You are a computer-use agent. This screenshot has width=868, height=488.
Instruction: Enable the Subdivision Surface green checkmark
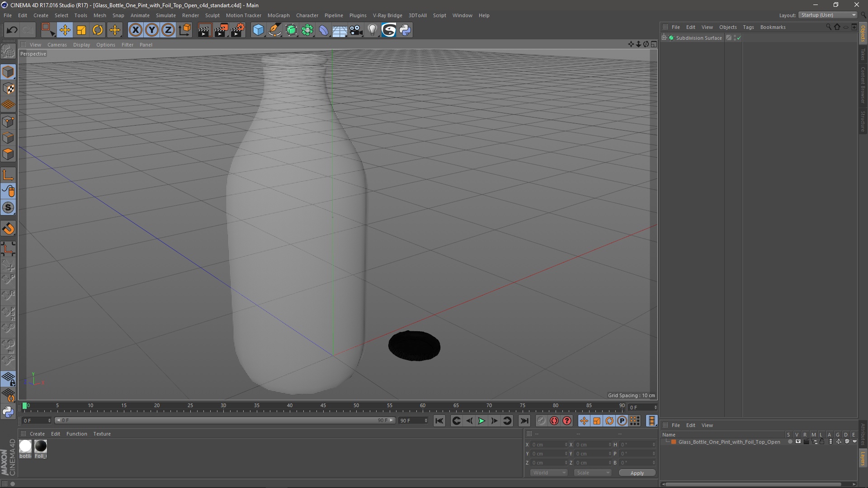739,38
